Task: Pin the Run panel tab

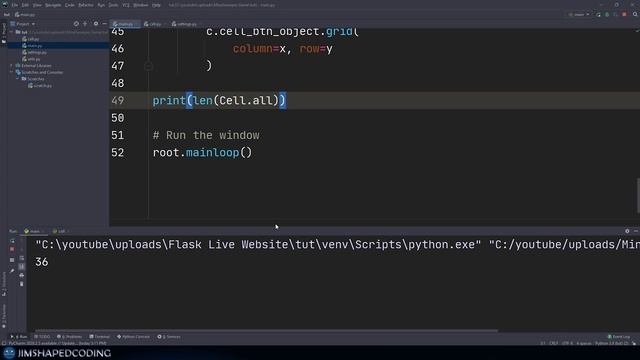Action: pyautogui.click(x=12, y=270)
